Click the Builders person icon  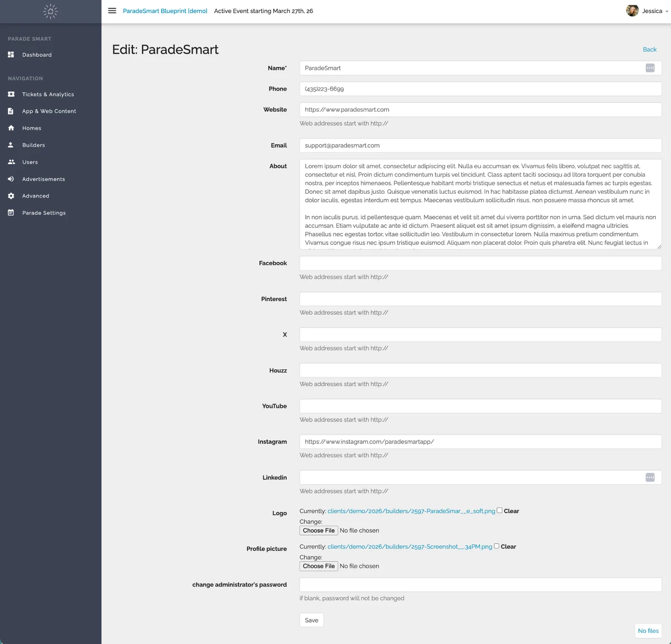(x=11, y=145)
